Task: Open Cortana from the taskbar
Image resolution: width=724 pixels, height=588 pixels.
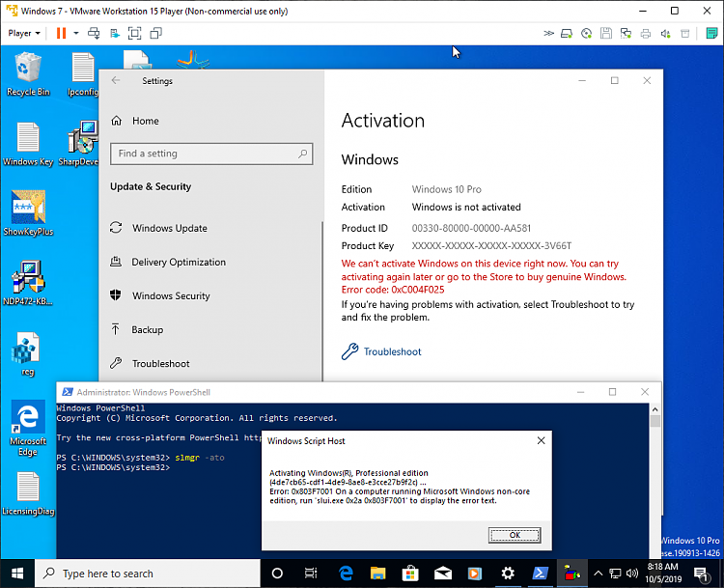Action: point(277,574)
